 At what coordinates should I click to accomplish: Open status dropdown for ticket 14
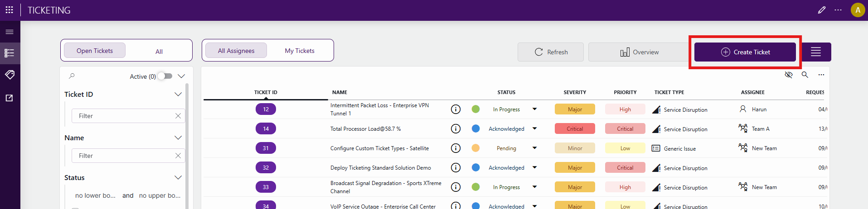coord(534,128)
